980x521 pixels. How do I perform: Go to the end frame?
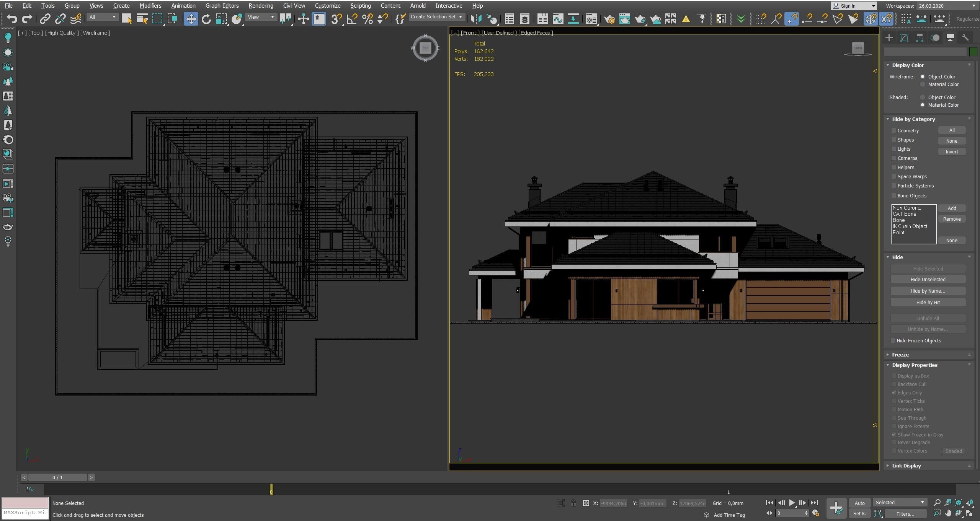click(x=814, y=503)
